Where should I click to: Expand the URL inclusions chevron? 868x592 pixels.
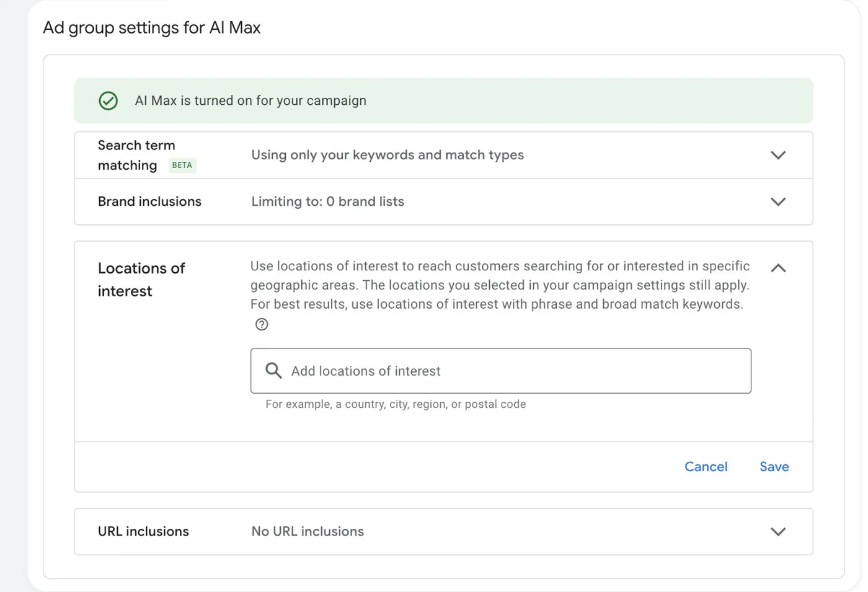(778, 531)
